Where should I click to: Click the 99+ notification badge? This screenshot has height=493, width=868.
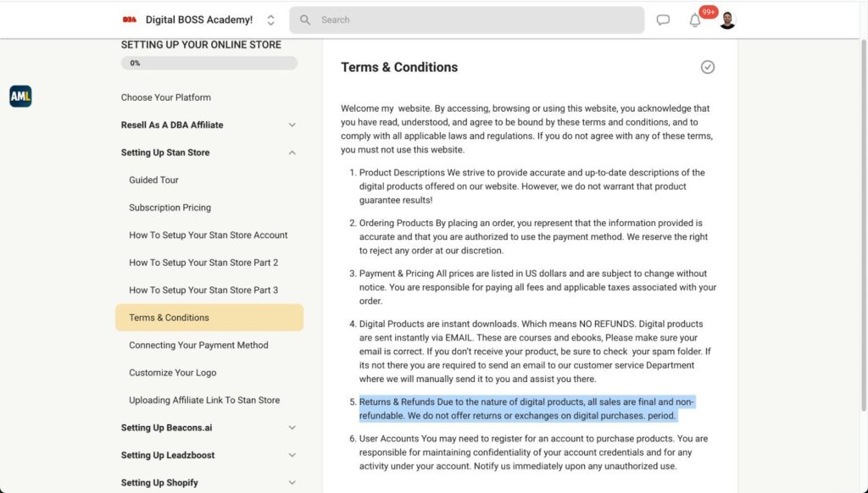pyautogui.click(x=708, y=12)
